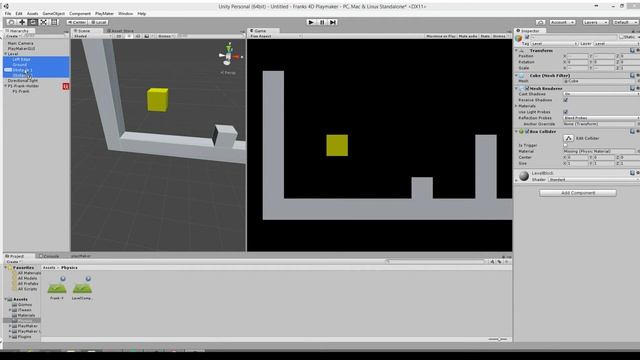
Task: Select the Move tool in the toolbar
Action: pyautogui.click(x=22, y=22)
